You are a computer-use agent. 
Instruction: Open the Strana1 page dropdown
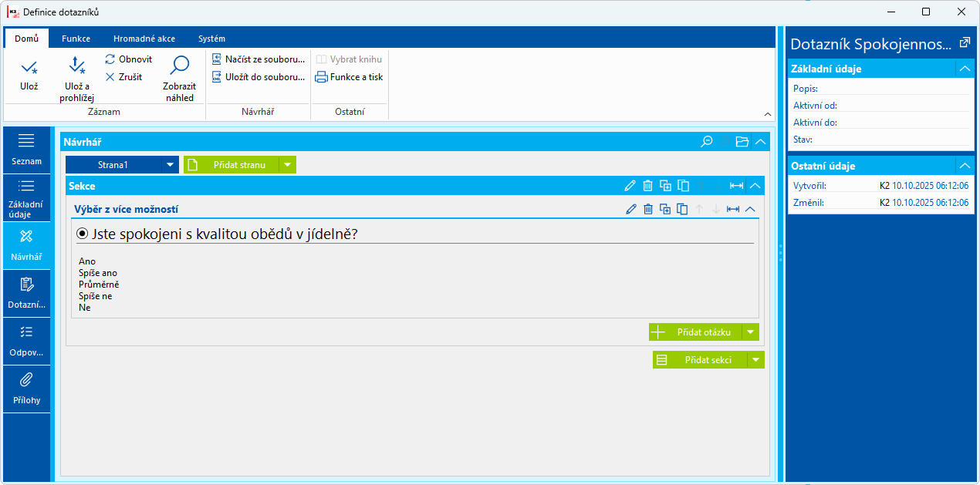[x=170, y=165]
